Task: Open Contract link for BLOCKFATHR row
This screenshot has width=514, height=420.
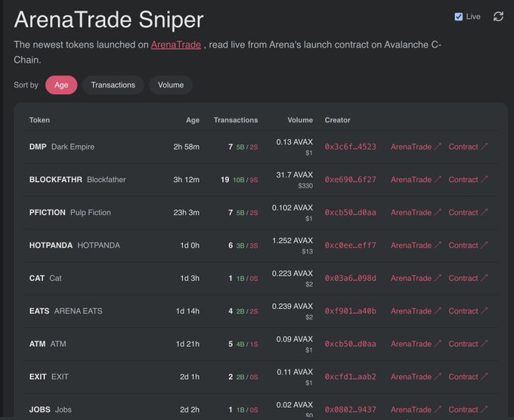Action: tap(468, 180)
